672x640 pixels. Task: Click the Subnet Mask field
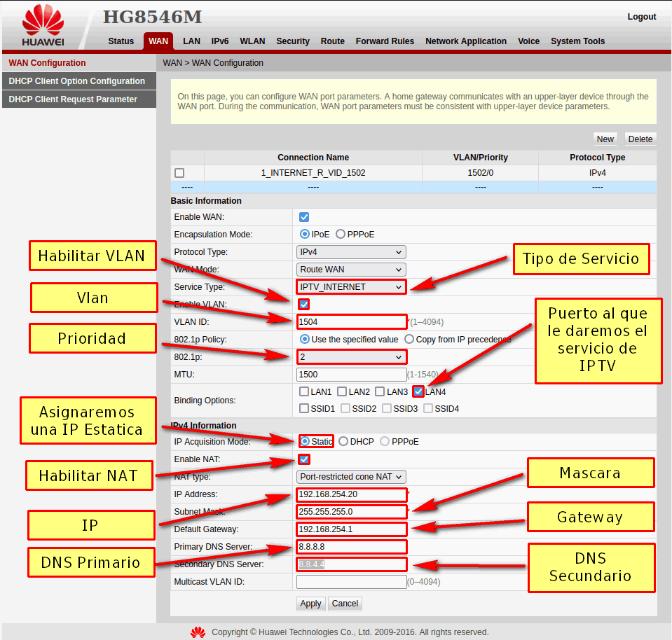[352, 512]
